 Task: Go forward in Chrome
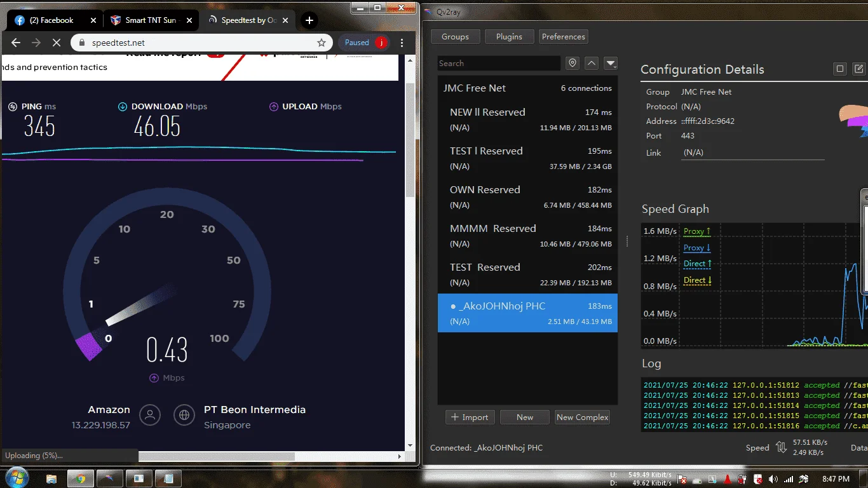tap(36, 43)
